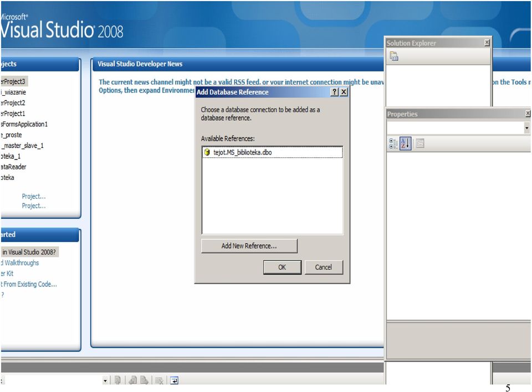Open recent project e_proste
The height and width of the screenshot is (392, 532).
click(12, 135)
